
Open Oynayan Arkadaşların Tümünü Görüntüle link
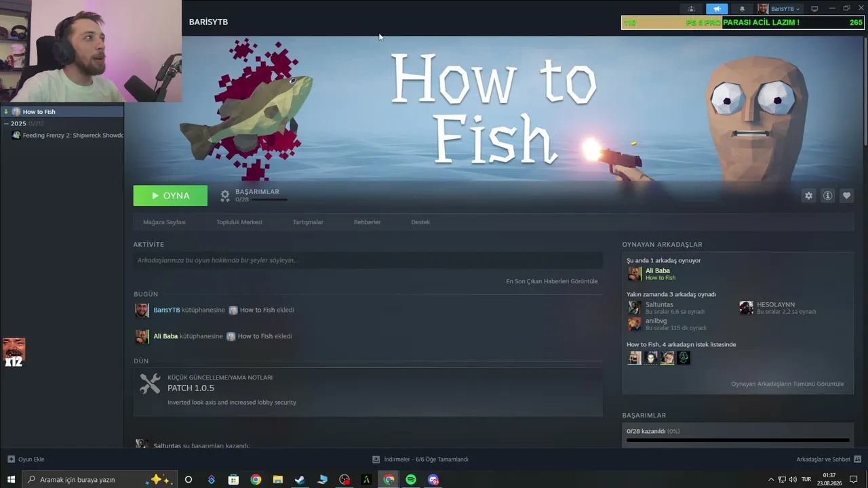pyautogui.click(x=787, y=384)
